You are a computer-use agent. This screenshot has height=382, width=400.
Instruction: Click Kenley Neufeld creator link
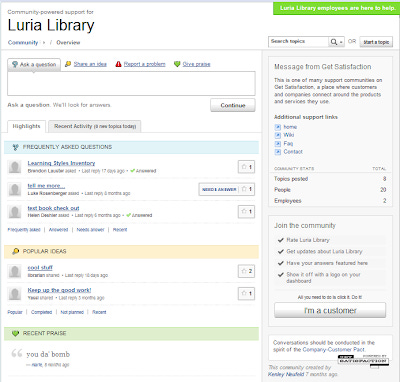click(286, 374)
